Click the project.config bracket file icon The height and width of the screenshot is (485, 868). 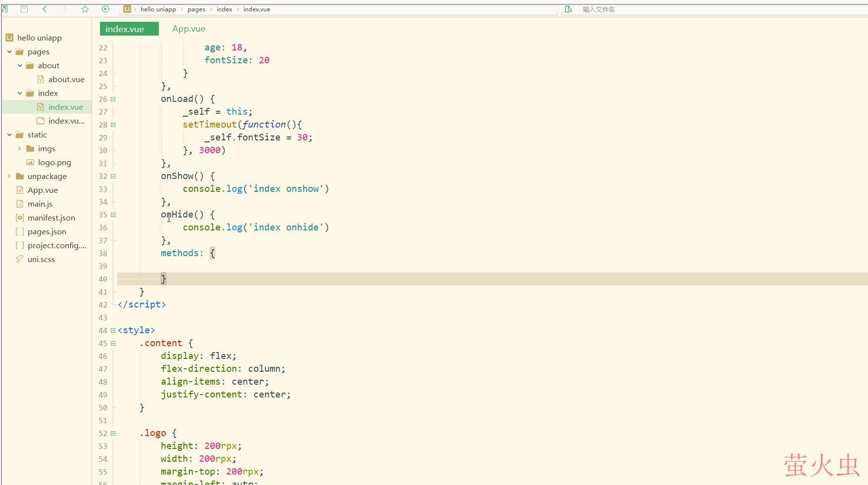pos(20,245)
